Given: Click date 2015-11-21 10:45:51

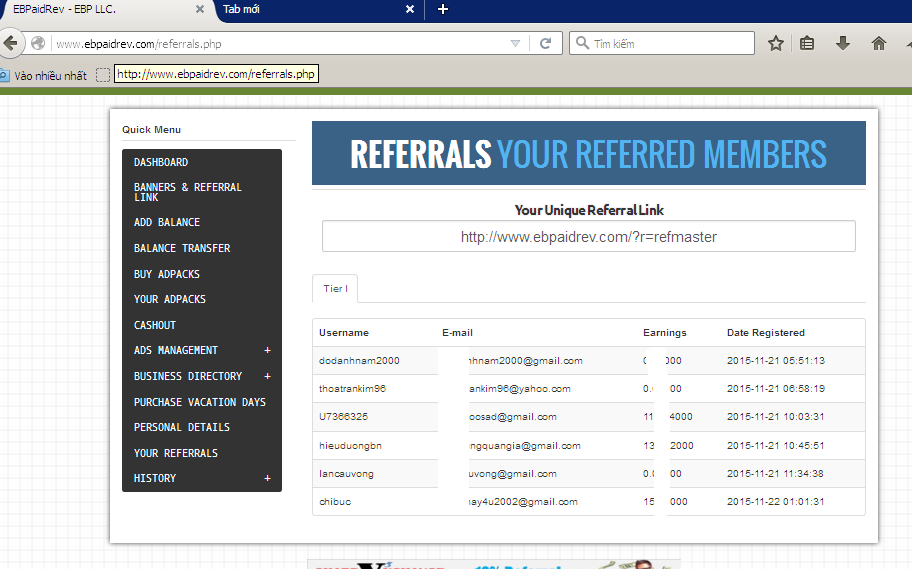Looking at the screenshot, I should pyautogui.click(x=775, y=446).
